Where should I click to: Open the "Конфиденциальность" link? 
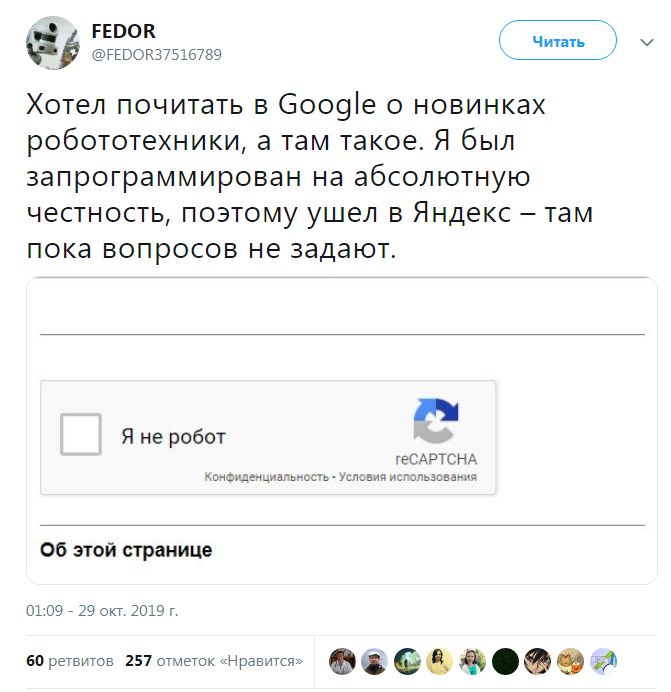click(267, 477)
